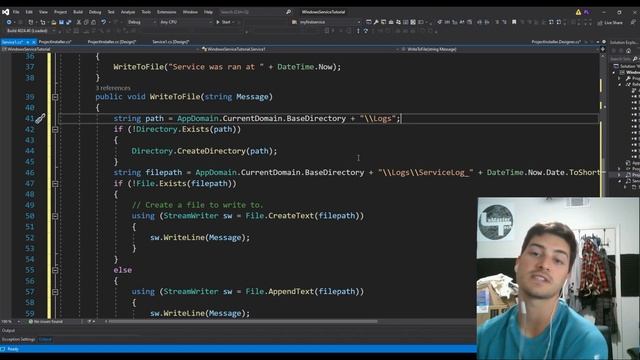Click the yellow warning notification icon
The width and height of the screenshot is (640, 360).
tap(578, 12)
